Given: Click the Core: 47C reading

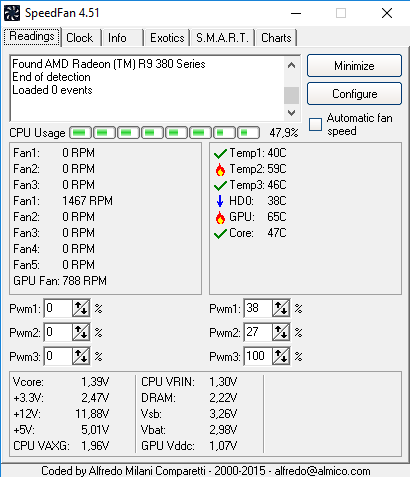Looking at the screenshot, I should 258,233.
